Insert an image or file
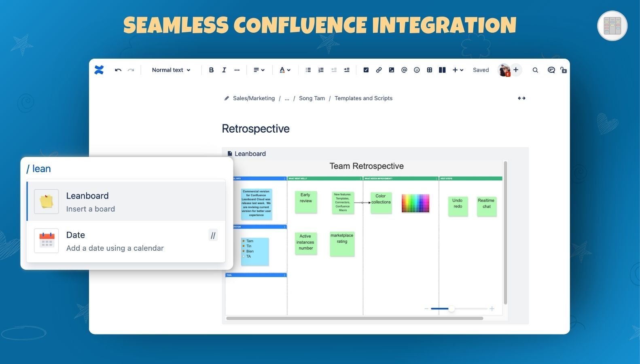Screen dimensions: 640x364 392,70
